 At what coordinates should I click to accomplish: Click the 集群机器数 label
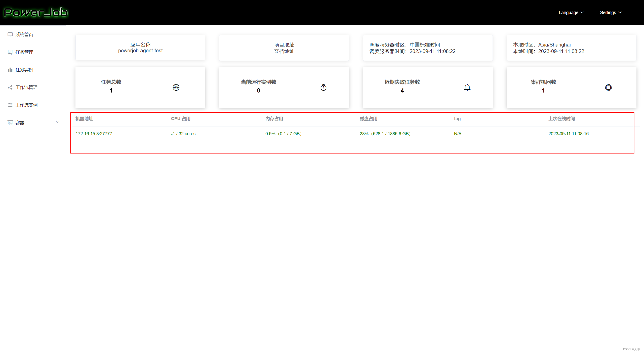click(543, 82)
